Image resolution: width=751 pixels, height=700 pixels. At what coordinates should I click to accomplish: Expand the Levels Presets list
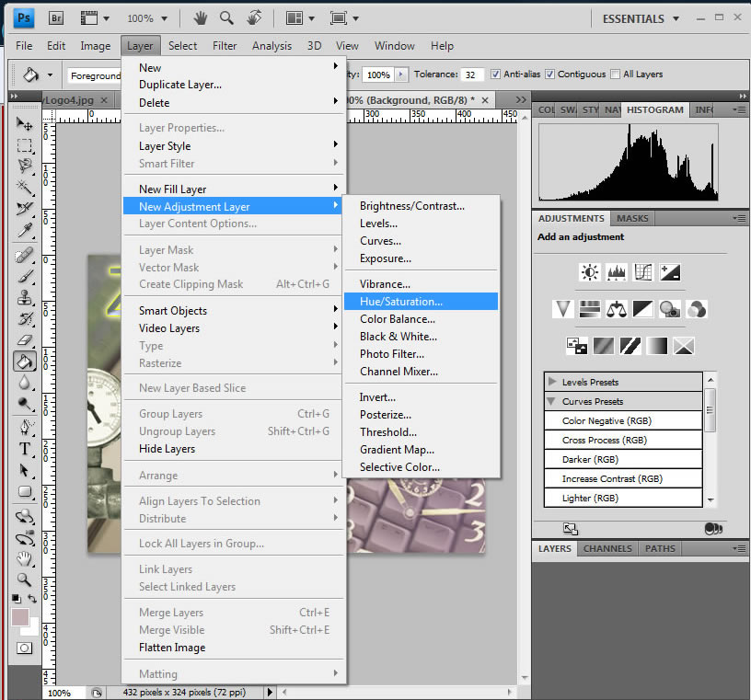pos(552,382)
